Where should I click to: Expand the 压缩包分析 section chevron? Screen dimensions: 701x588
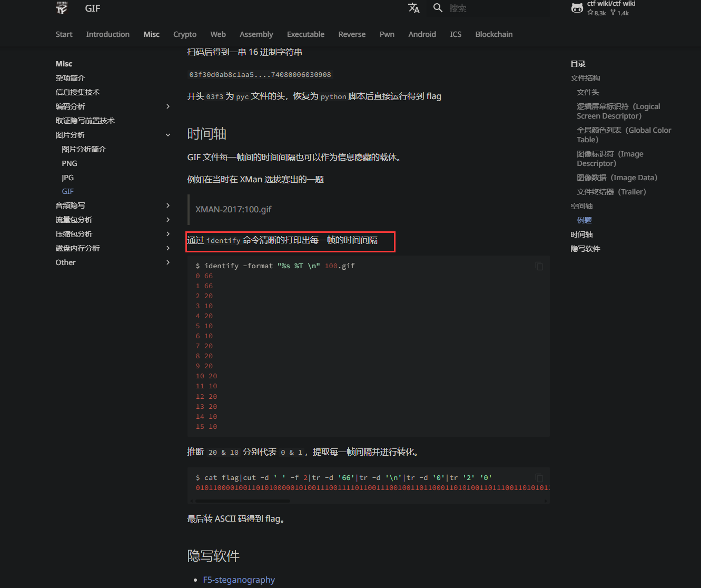click(x=168, y=234)
